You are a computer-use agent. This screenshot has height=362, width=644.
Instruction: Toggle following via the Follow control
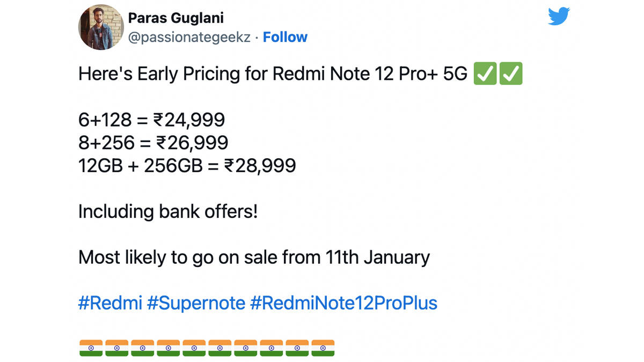(285, 37)
